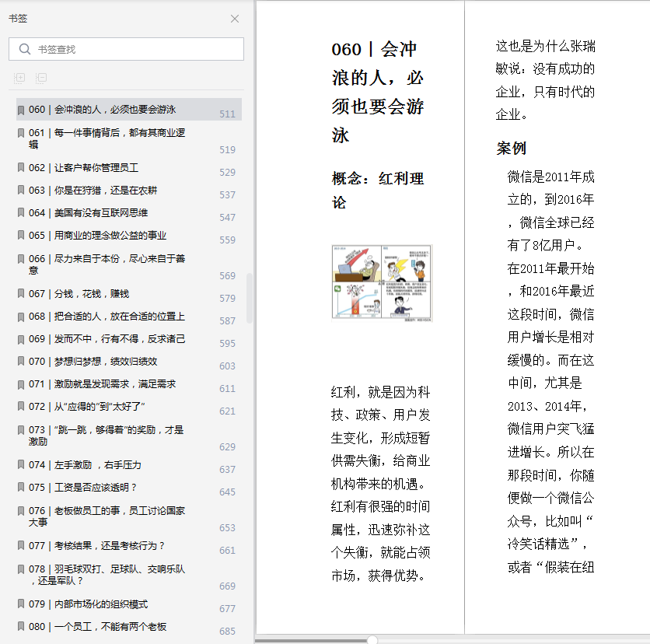
Task: Click the magnifier icon in bookmark search
Action: [x=24, y=49]
